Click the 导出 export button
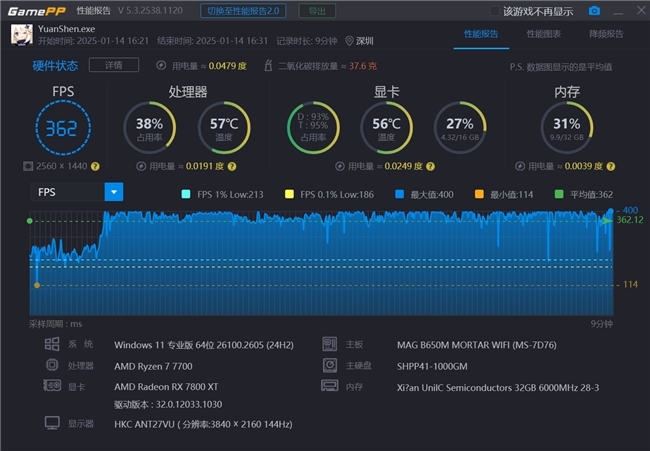 [317, 11]
